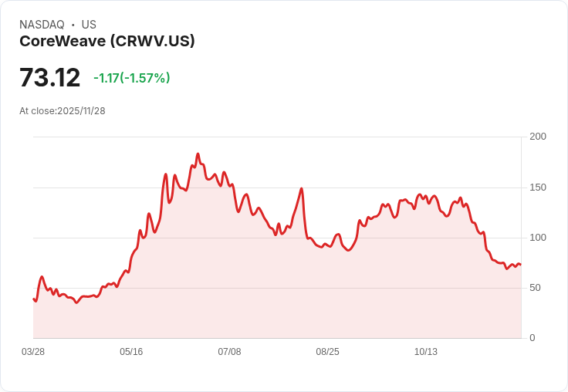Click the US market label

(x=89, y=25)
